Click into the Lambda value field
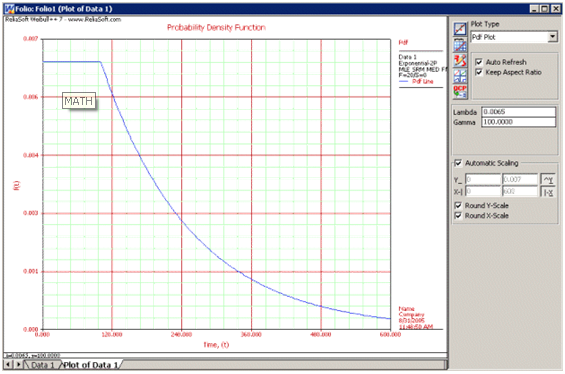The image size is (565, 374). click(518, 112)
